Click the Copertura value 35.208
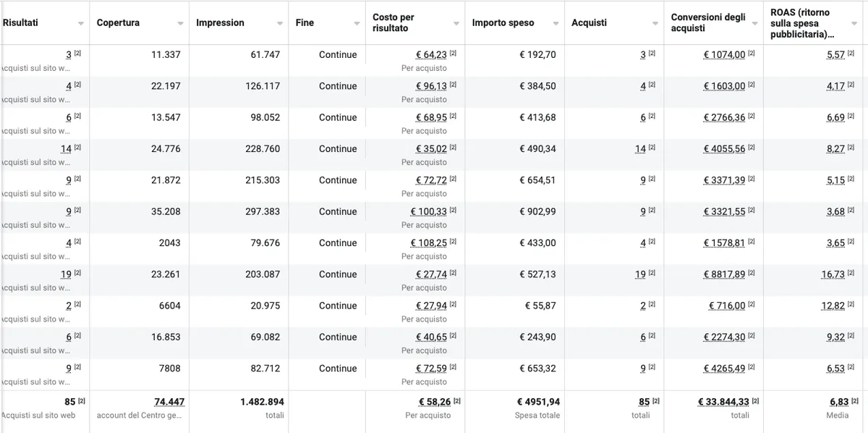The width and height of the screenshot is (868, 433). pyautogui.click(x=166, y=211)
